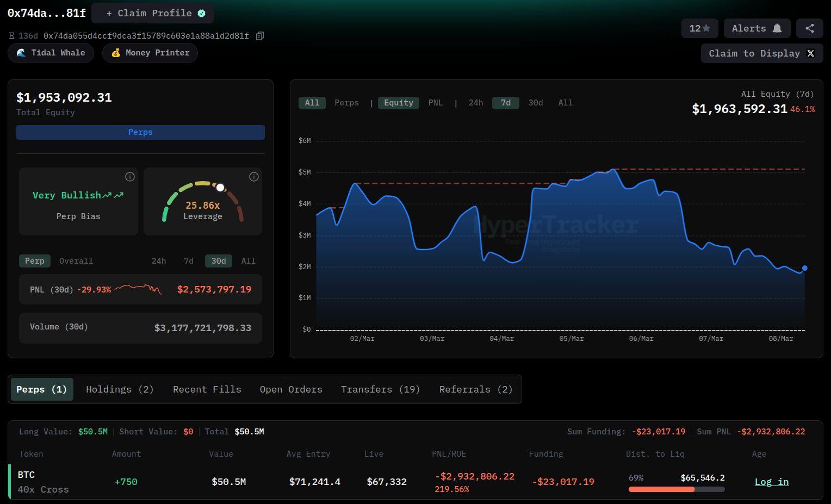Click the Dist. to Liq progress bar
Image resolution: width=831 pixels, height=504 pixels.
[676, 489]
